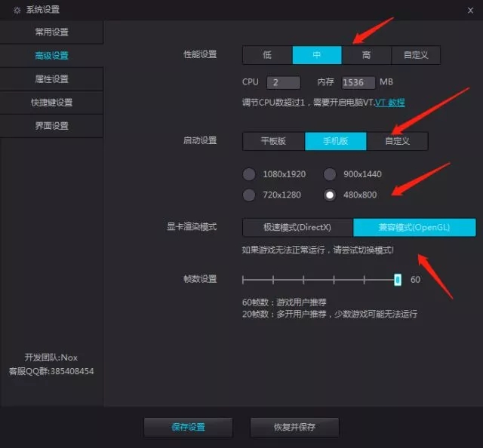Image resolution: width=483 pixels, height=448 pixels.
Task: Click the 内存 memory input field
Action: [358, 82]
